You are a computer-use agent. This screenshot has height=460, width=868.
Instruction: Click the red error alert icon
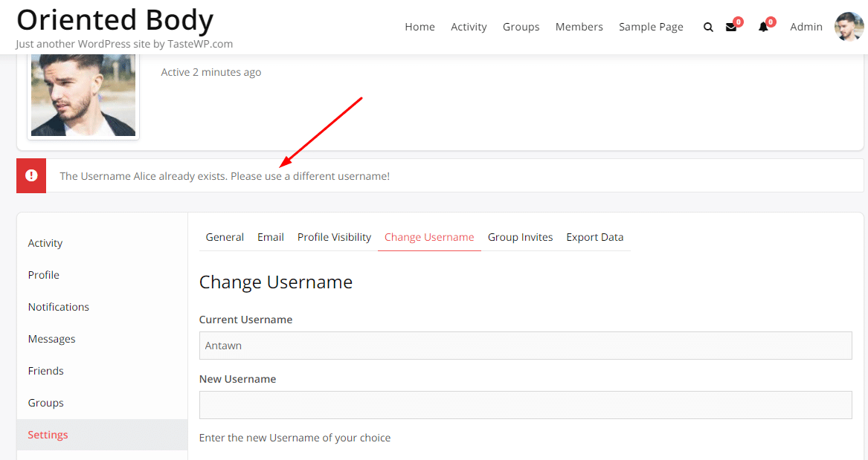[31, 175]
